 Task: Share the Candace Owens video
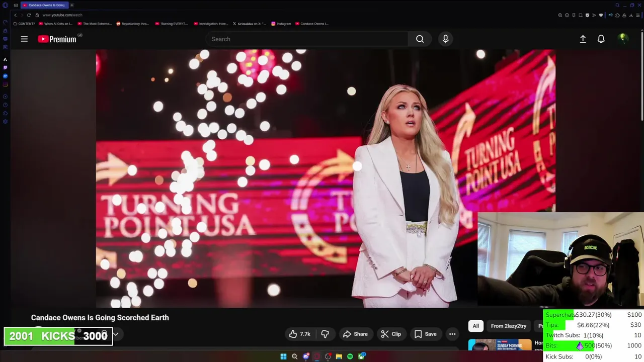point(355,334)
